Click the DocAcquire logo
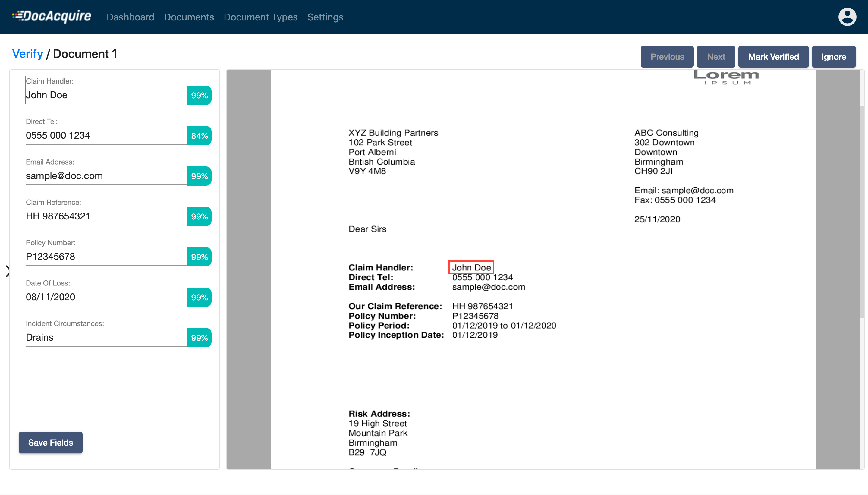 coord(52,16)
